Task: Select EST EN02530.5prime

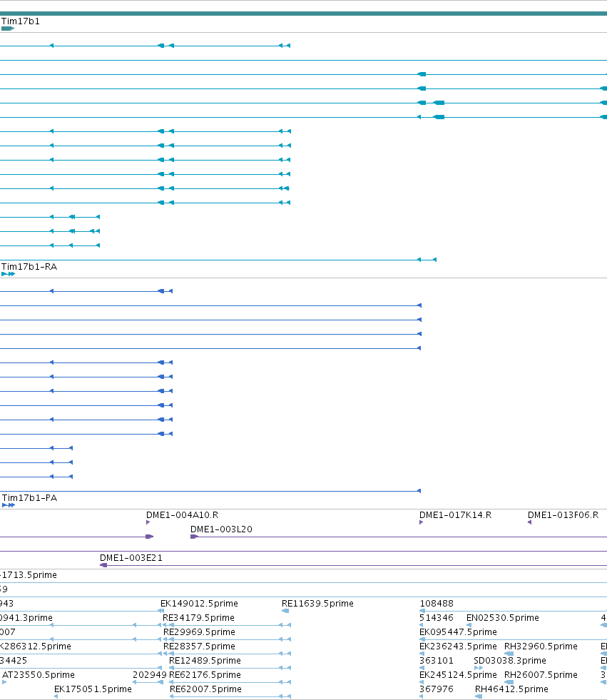Action: (x=503, y=618)
